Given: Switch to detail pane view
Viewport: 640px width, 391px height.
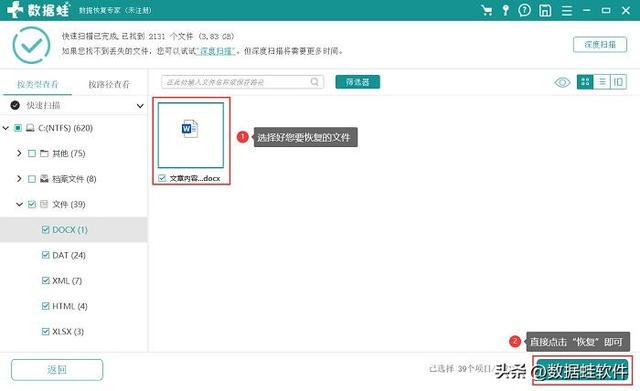Looking at the screenshot, I should [618, 82].
